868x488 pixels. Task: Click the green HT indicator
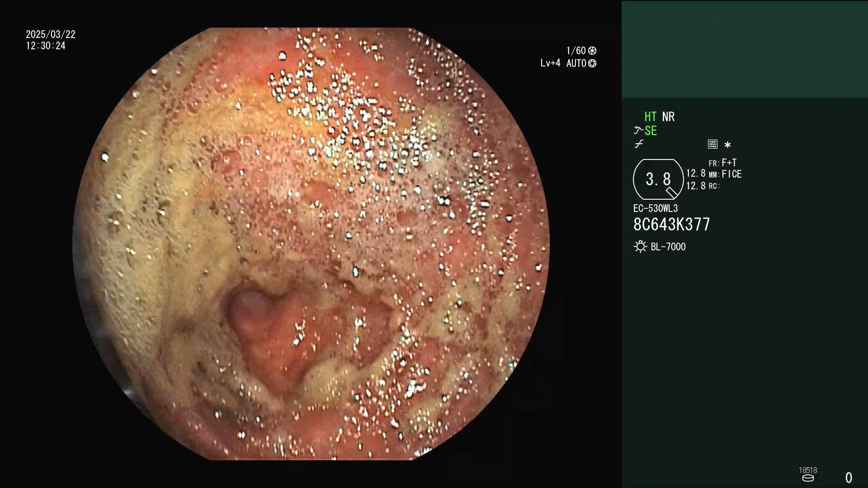(x=650, y=117)
